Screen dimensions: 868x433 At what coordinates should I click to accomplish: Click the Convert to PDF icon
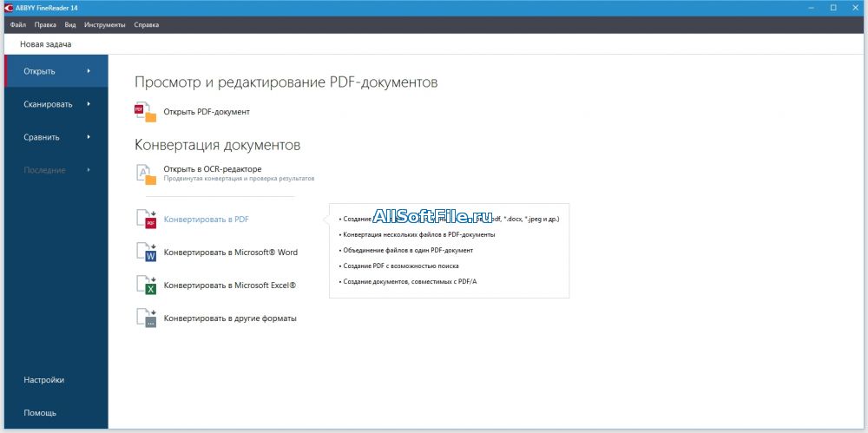[x=146, y=220]
